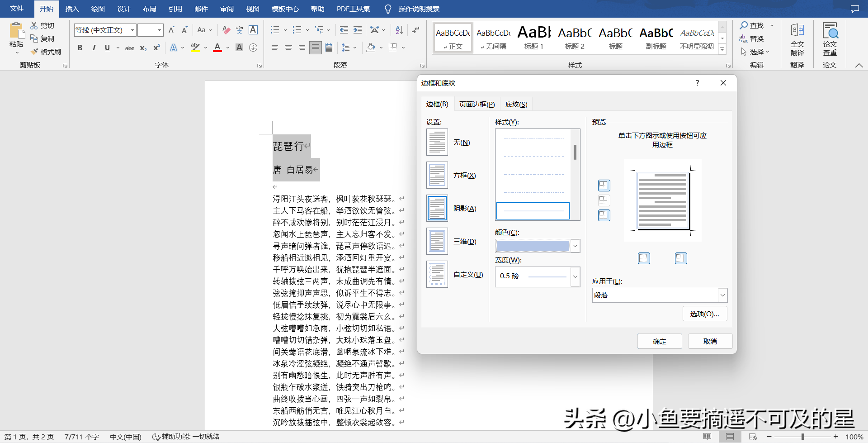The width and height of the screenshot is (868, 443).
Task: Click the Copy icon
Action: [34, 38]
